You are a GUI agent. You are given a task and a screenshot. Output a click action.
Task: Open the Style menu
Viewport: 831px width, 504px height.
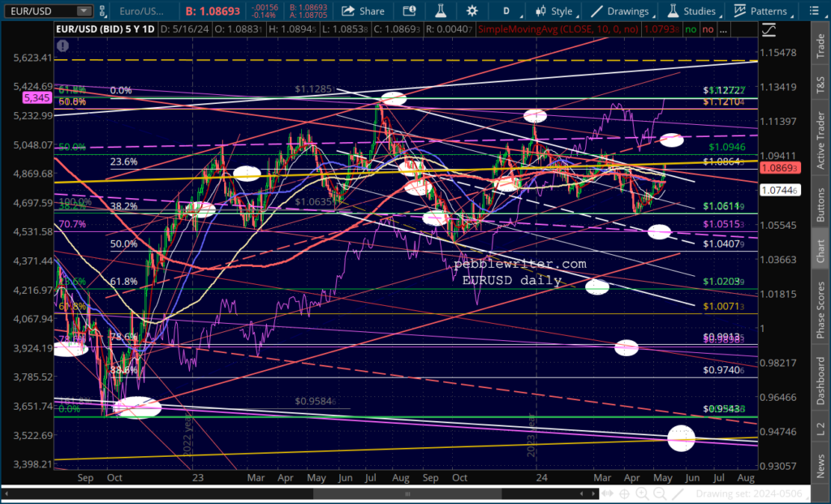[555, 11]
